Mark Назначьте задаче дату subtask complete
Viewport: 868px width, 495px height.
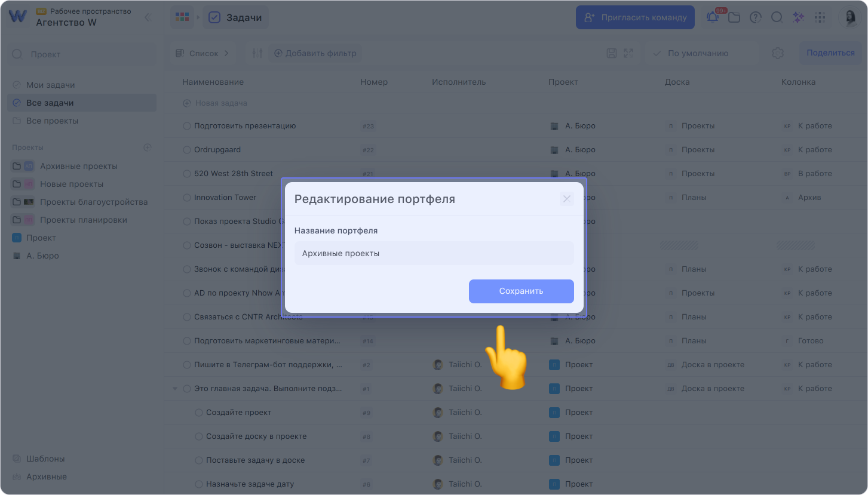tap(199, 484)
